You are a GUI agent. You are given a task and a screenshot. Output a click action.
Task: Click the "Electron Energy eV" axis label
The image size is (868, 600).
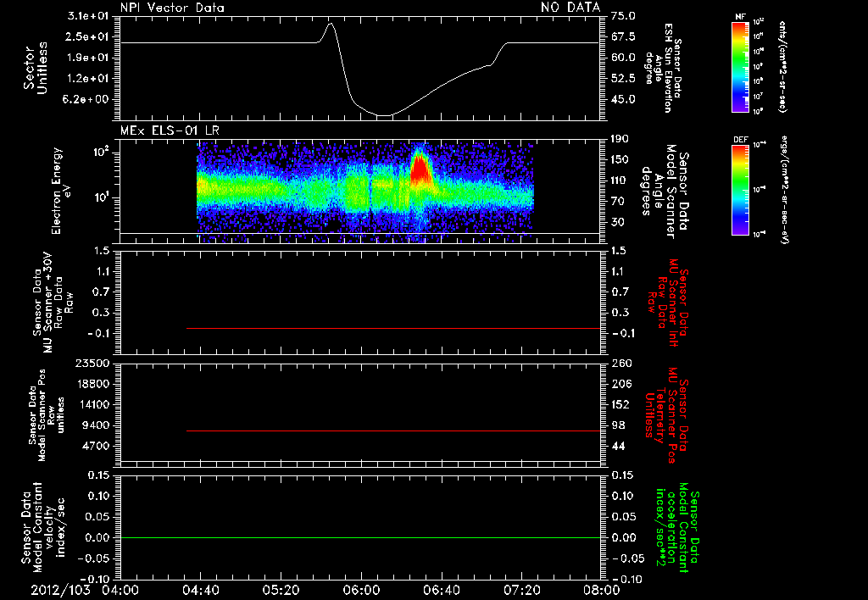click(x=61, y=191)
